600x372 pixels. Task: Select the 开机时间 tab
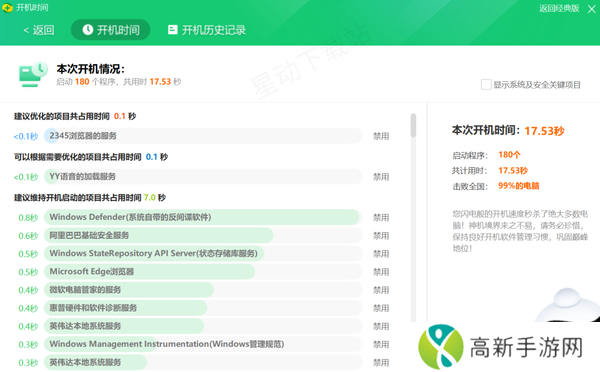tap(110, 30)
